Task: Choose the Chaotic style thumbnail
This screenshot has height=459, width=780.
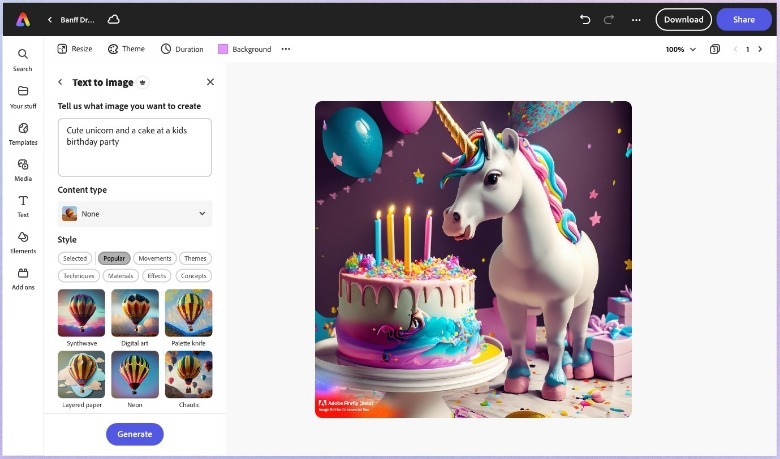Action: (x=189, y=374)
